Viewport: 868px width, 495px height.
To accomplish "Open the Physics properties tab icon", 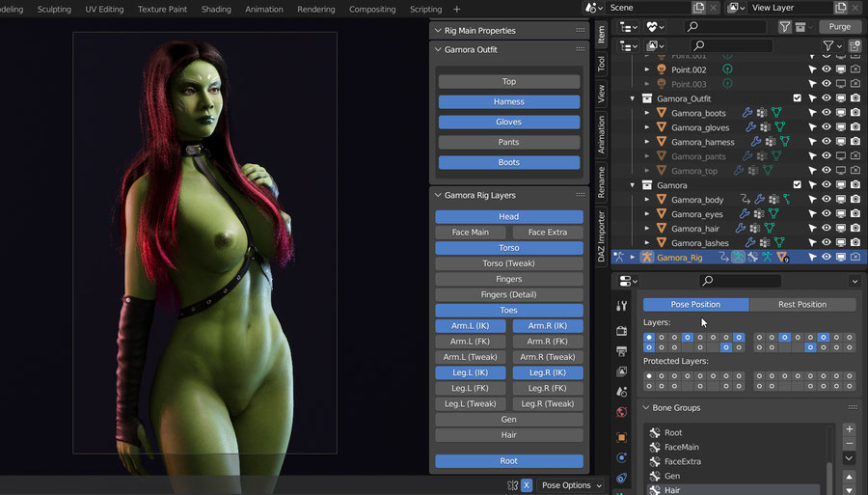I will (x=622, y=457).
